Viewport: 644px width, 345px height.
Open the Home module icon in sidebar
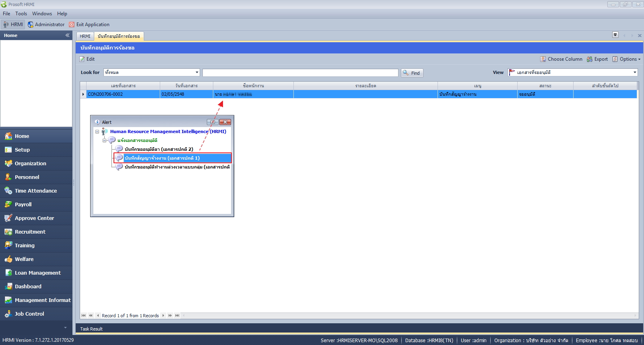[8, 136]
